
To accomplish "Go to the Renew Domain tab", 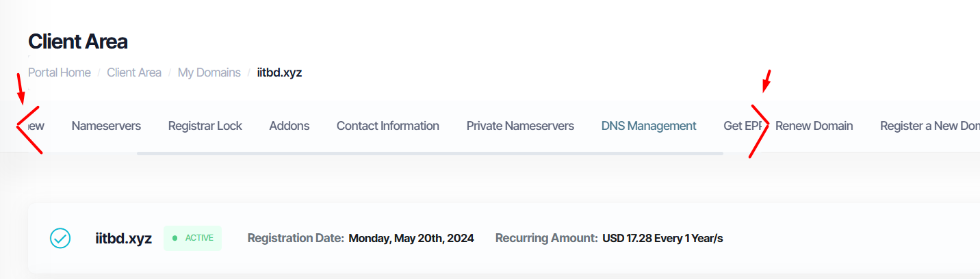I will (814, 126).
